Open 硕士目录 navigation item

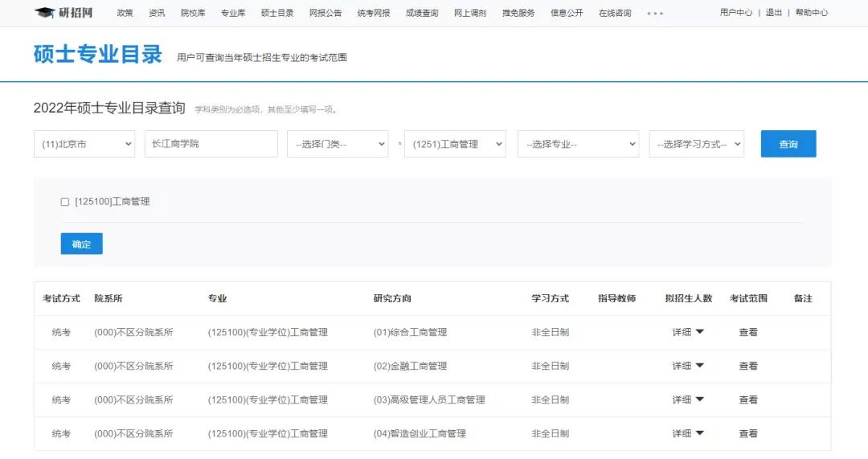coord(277,13)
